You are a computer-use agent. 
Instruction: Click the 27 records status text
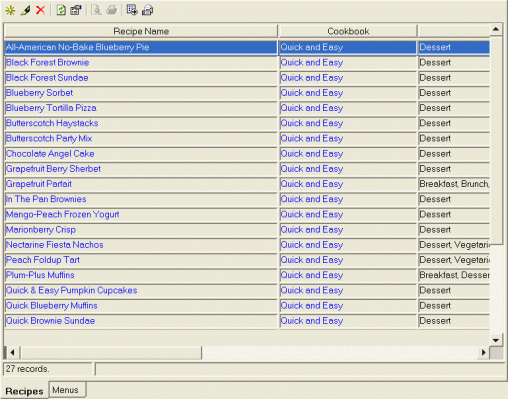pyautogui.click(x=27, y=369)
